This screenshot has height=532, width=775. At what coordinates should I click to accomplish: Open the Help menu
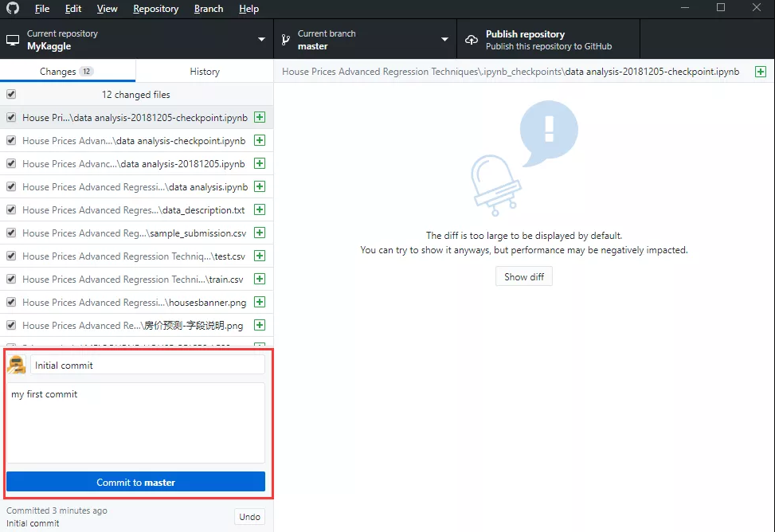click(249, 9)
